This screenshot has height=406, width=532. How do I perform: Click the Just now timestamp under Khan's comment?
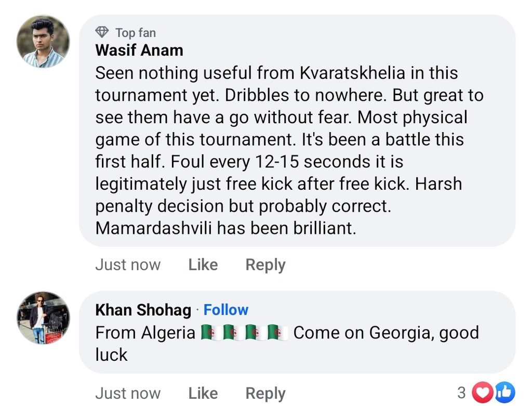(128, 394)
